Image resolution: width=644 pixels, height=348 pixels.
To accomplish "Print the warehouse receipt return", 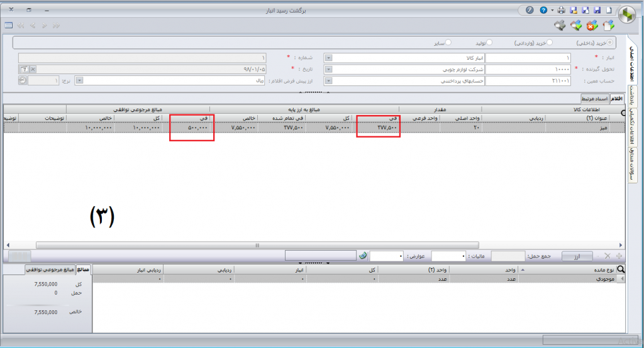I will (x=562, y=10).
